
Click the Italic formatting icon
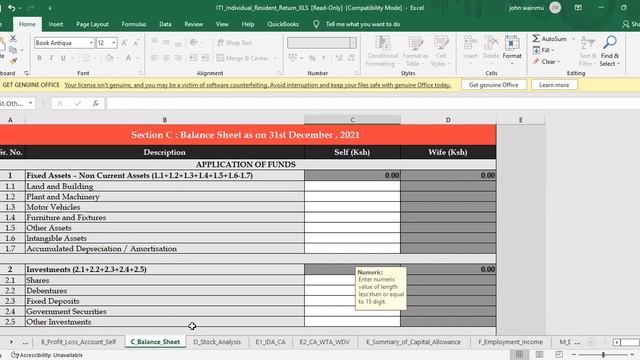pyautogui.click(x=51, y=58)
